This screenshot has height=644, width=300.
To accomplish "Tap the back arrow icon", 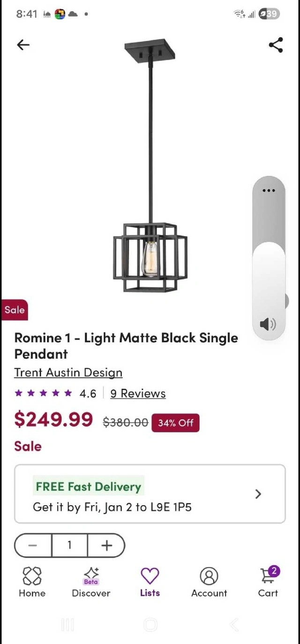I will coord(23,45).
